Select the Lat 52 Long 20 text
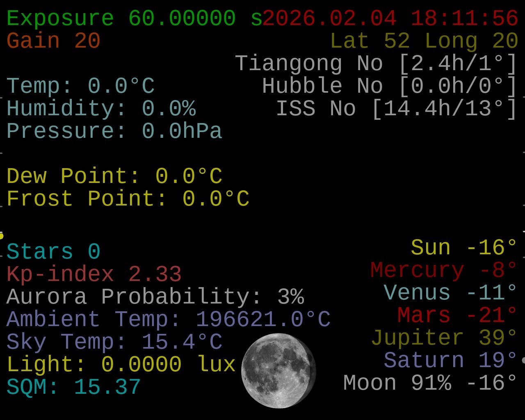This screenshot has height=420, width=525. coord(424,41)
